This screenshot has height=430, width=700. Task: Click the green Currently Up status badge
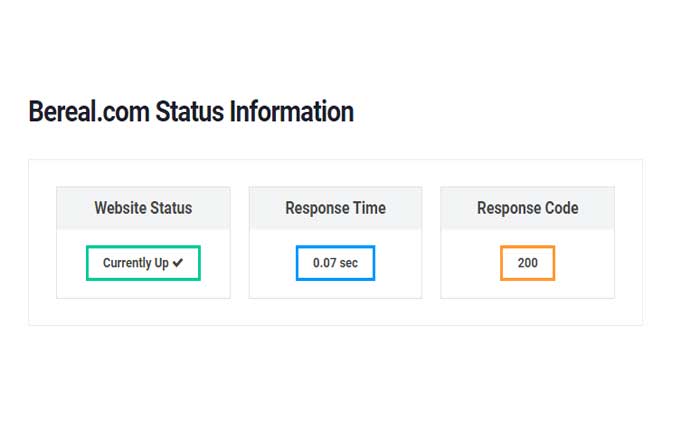tap(143, 263)
